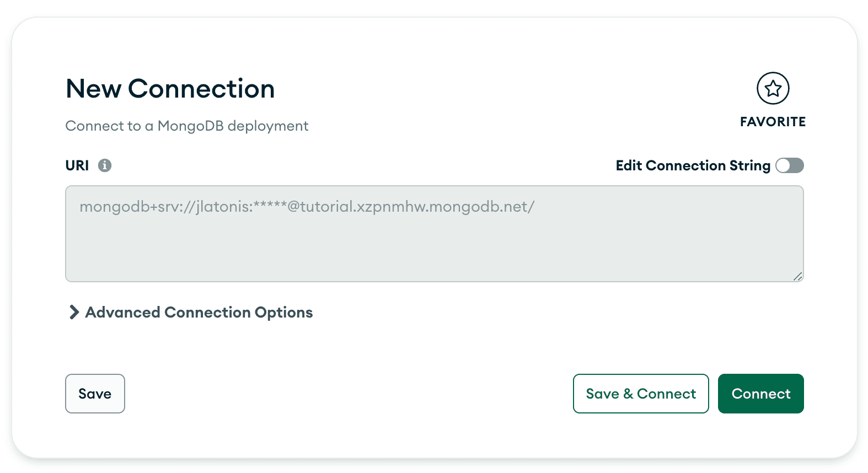
Task: Click the URI section label
Action: tap(77, 165)
